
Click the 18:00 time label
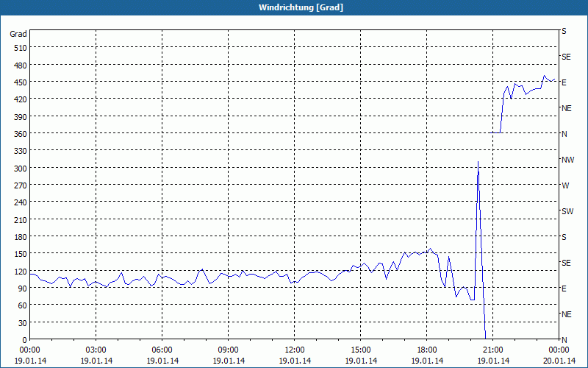coord(427,350)
